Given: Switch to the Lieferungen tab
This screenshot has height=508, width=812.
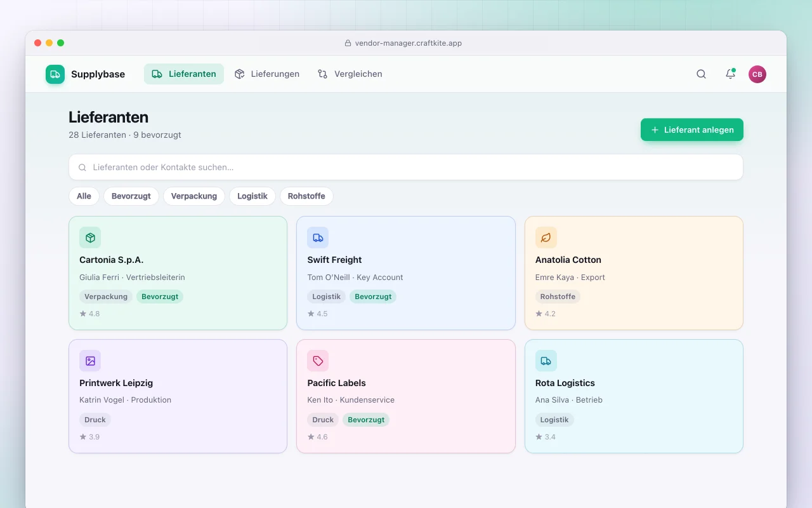Looking at the screenshot, I should pyautogui.click(x=267, y=74).
